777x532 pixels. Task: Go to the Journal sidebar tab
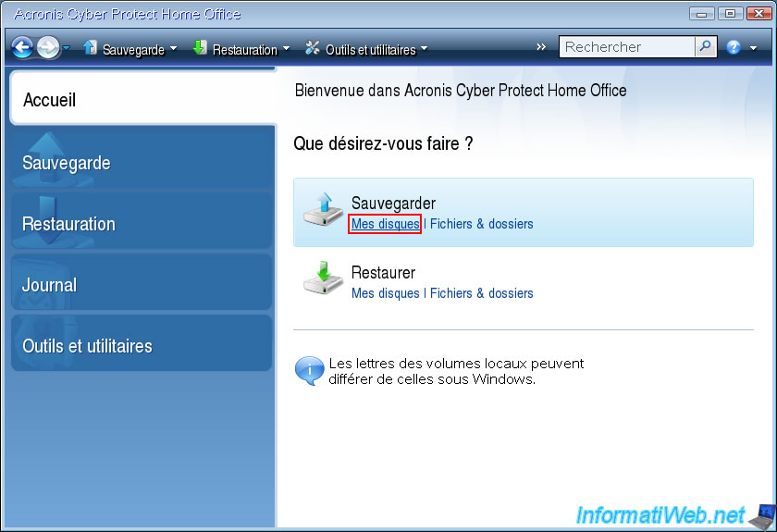(x=142, y=285)
